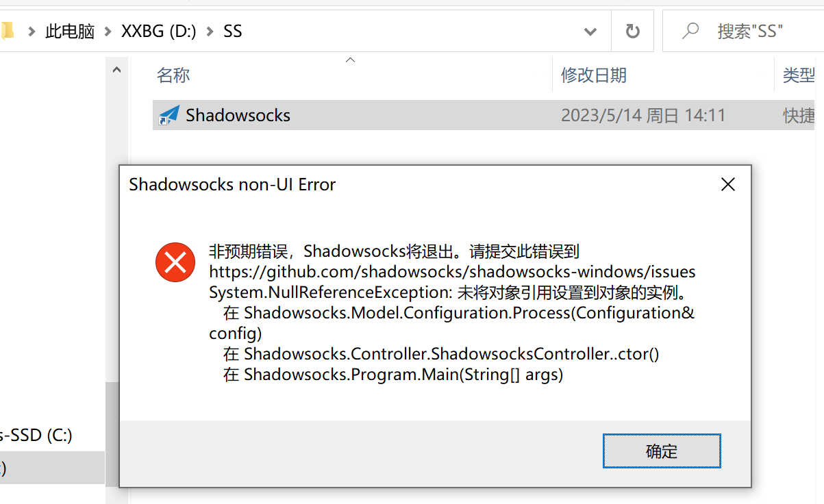Screen dimensions: 824x504
Task: Click the 名称 column header
Action: point(173,75)
